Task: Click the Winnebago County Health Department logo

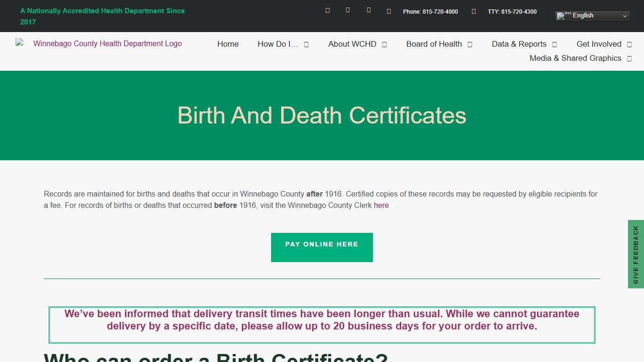Action: pos(99,43)
